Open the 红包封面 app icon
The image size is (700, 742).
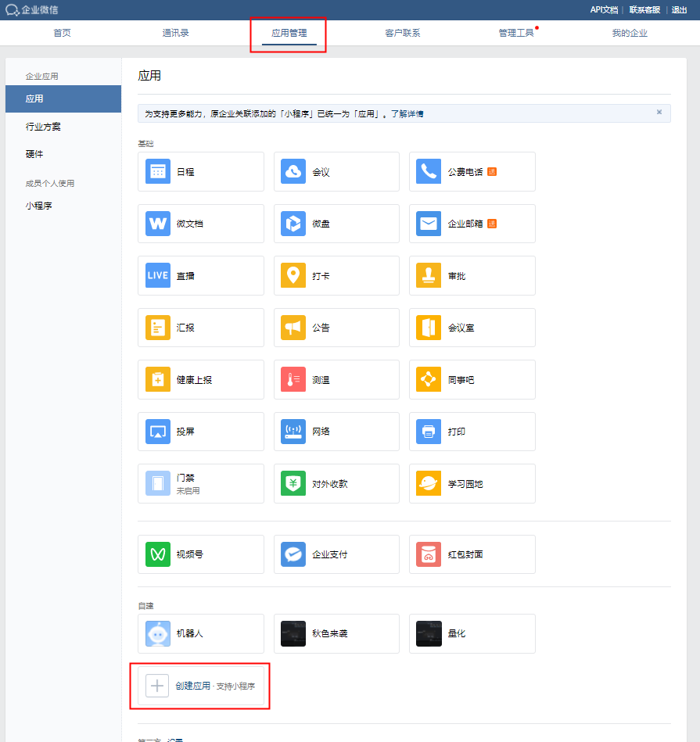pyautogui.click(x=429, y=554)
